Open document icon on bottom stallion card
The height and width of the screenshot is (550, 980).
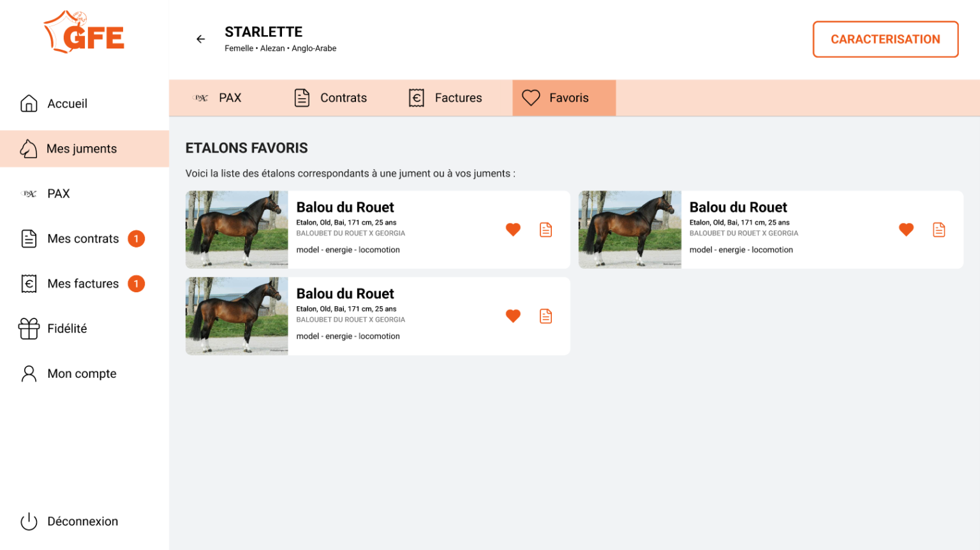pos(546,316)
